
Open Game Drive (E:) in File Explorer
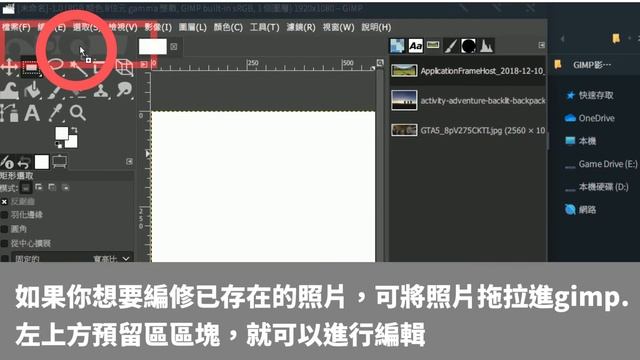[x=601, y=164]
